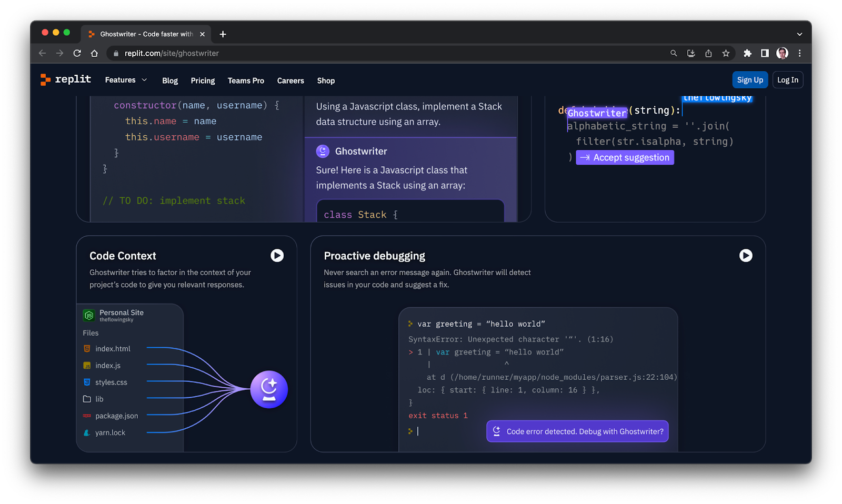Open a new browser tab
The width and height of the screenshot is (842, 504).
(x=223, y=34)
